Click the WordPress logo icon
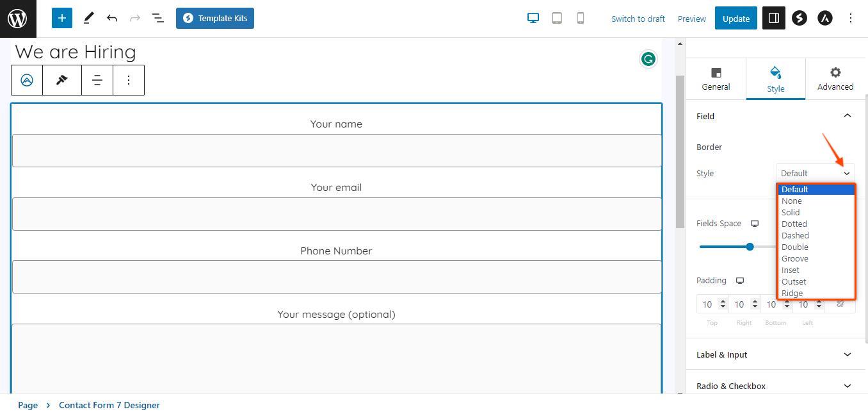The height and width of the screenshot is (414, 868). click(x=18, y=19)
